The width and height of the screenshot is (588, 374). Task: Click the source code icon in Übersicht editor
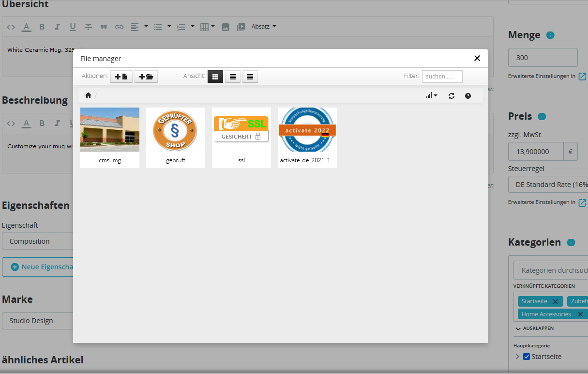(11, 27)
